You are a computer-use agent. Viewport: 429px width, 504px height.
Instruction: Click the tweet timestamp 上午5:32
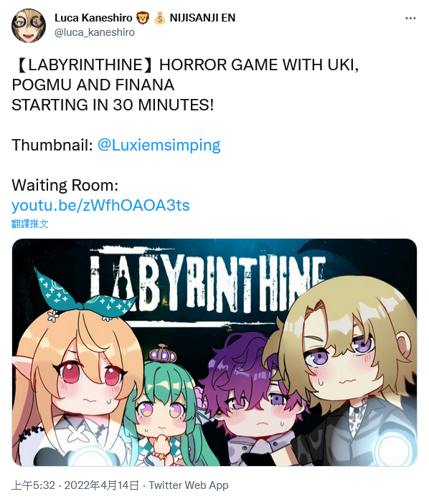pos(34,485)
